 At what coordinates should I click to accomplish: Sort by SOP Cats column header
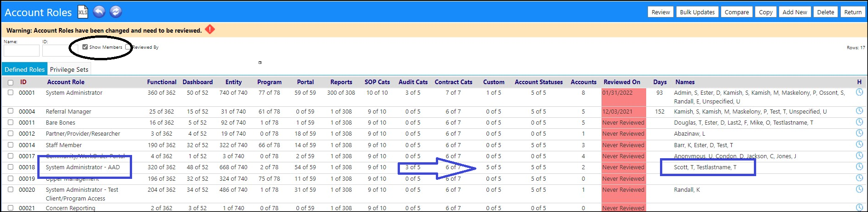point(377,82)
